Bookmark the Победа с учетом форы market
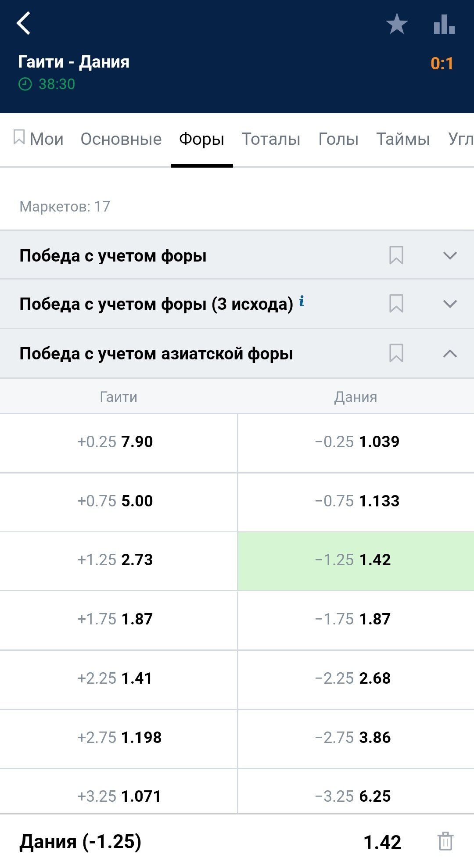474x868 pixels. (x=396, y=255)
